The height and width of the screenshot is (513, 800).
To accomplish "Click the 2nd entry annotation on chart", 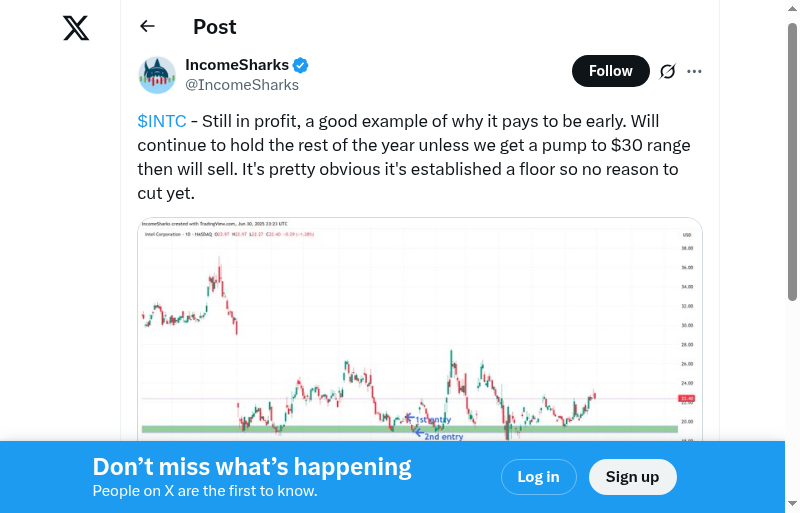I will 443,437.
